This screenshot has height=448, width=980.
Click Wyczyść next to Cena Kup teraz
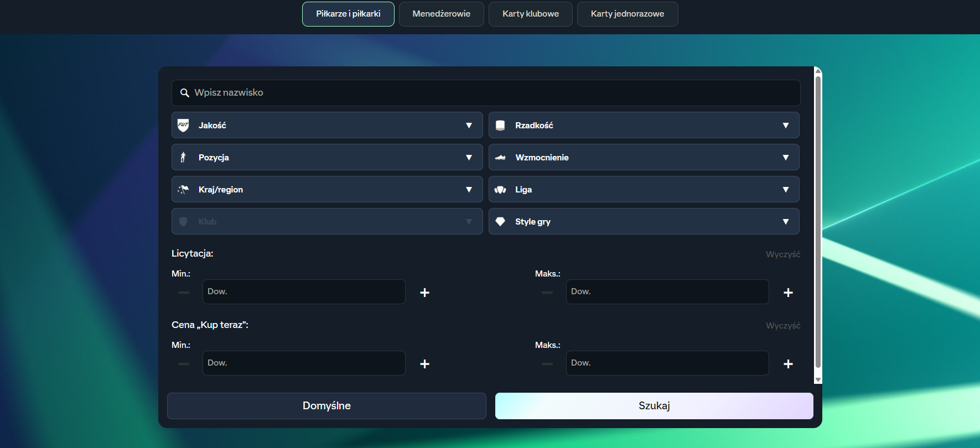(783, 326)
